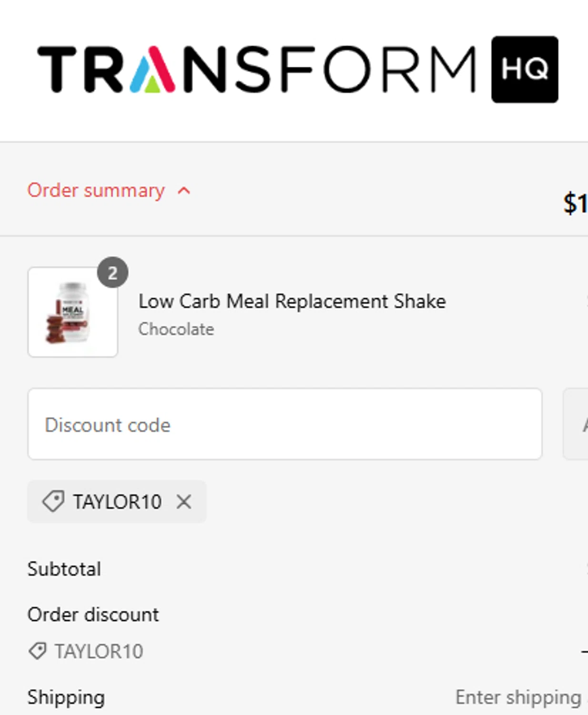This screenshot has height=715, width=588.
Task: Focus the Discount code input field
Action: [x=284, y=424]
